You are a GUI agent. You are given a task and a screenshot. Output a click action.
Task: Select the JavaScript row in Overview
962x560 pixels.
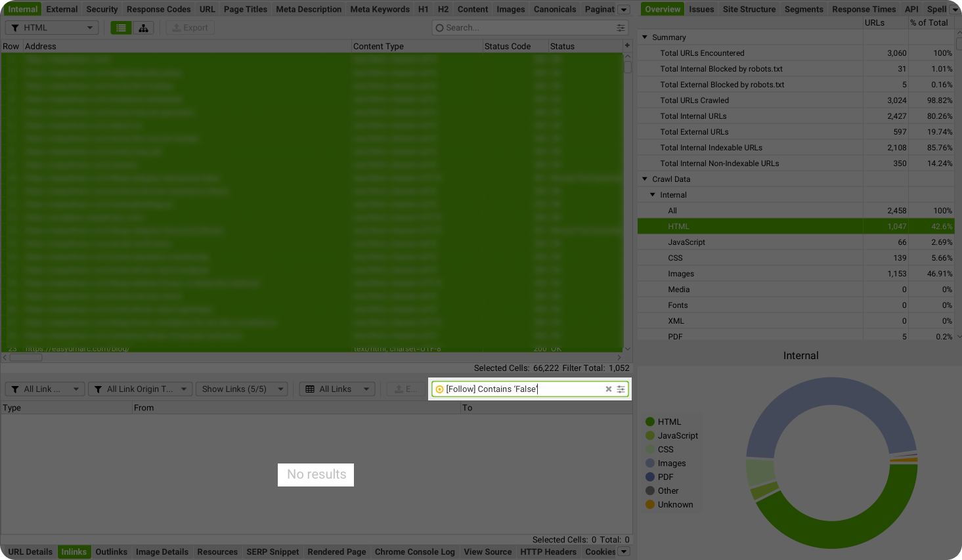686,242
